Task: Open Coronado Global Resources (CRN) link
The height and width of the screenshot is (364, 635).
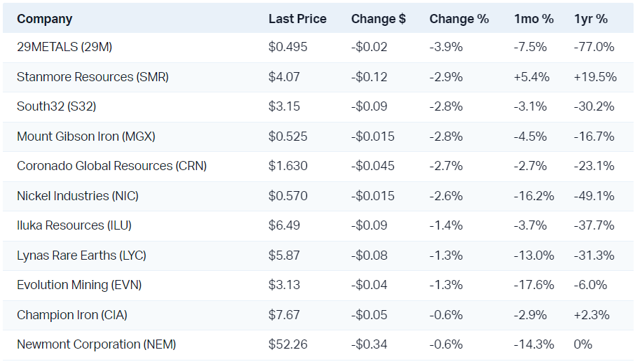Action: click(x=111, y=166)
